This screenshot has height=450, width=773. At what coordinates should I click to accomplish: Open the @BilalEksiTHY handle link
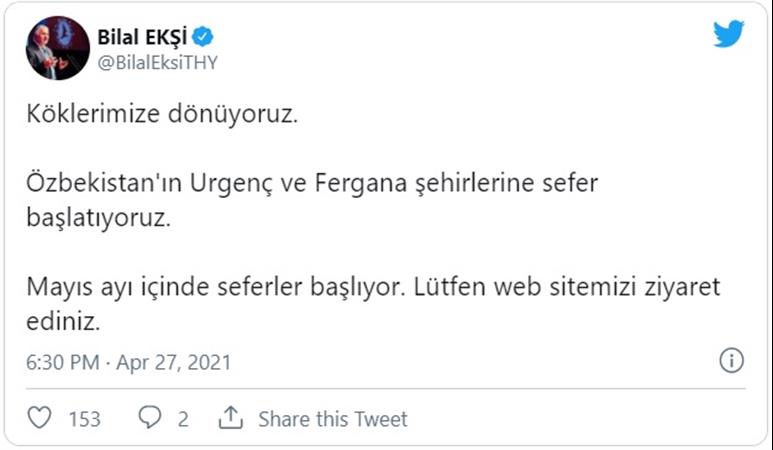coord(157,62)
